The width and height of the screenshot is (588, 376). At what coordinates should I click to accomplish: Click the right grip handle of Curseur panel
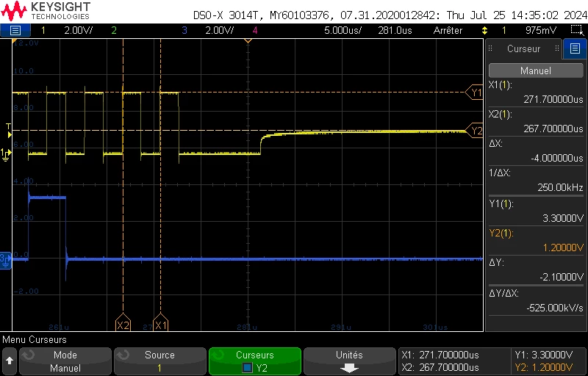(557, 48)
